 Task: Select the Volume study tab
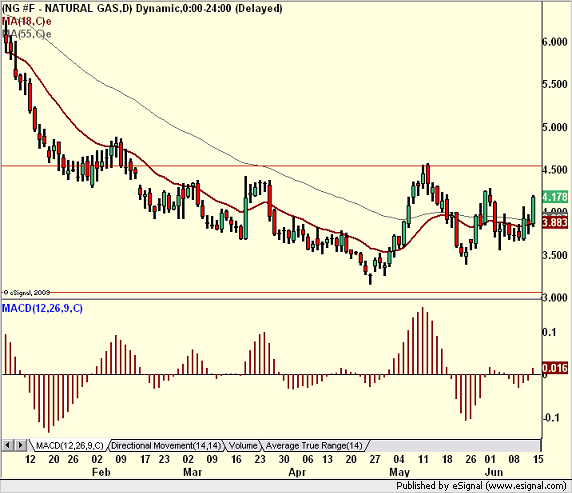[x=243, y=446]
